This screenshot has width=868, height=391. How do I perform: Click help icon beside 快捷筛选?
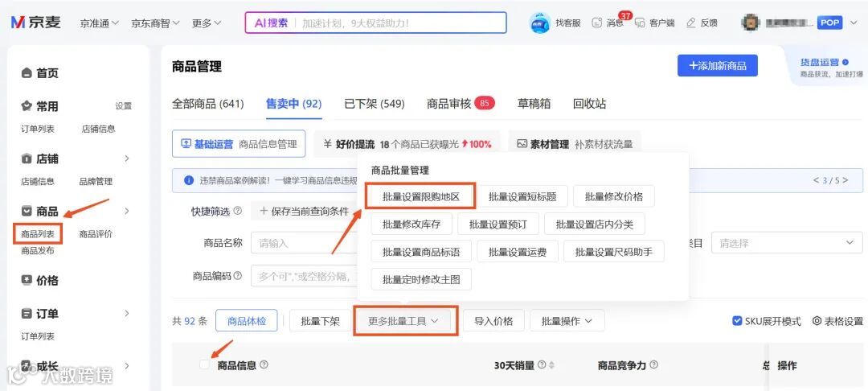(237, 211)
